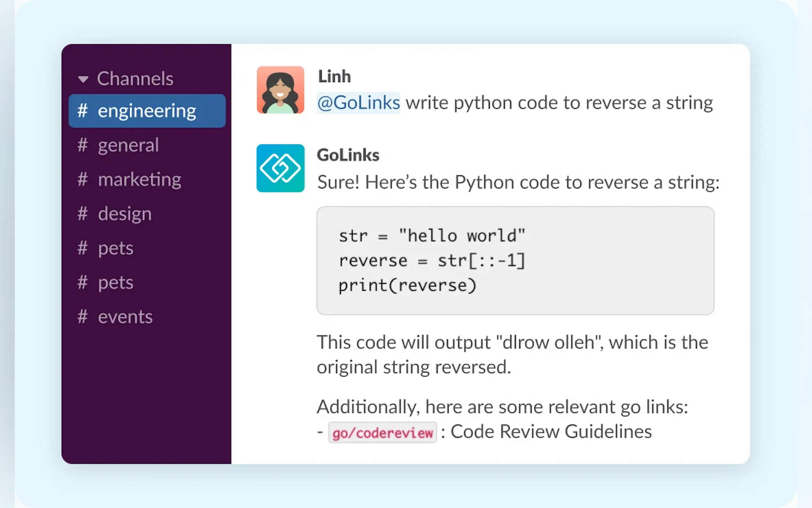Go to the design channel
The height and width of the screenshot is (508, 812).
point(125,214)
